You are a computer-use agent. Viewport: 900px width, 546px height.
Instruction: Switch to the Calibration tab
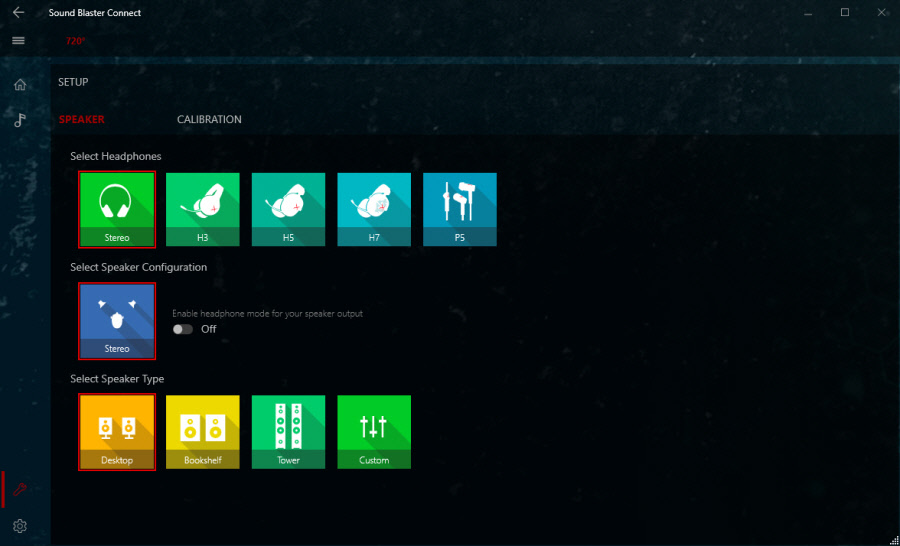tap(209, 120)
